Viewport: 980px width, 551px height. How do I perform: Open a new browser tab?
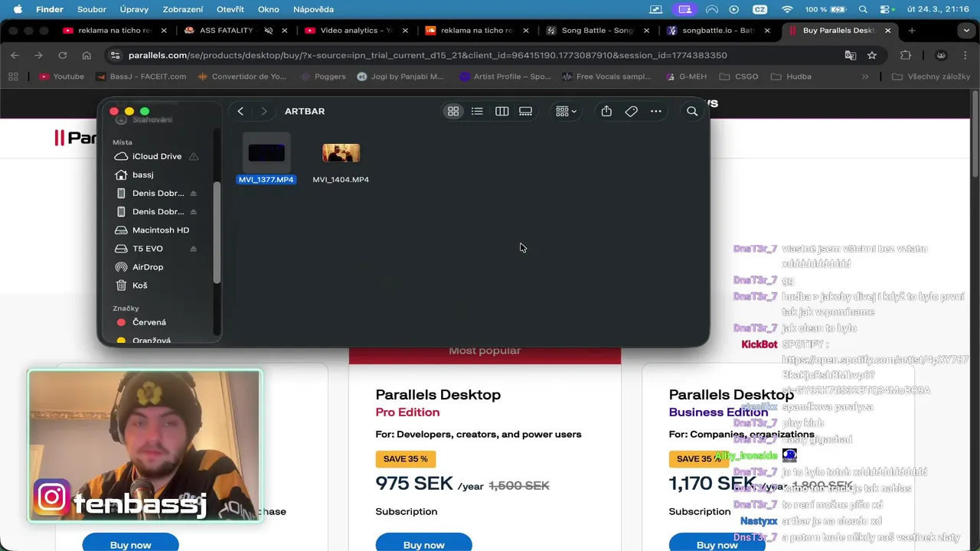pyautogui.click(x=912, y=31)
